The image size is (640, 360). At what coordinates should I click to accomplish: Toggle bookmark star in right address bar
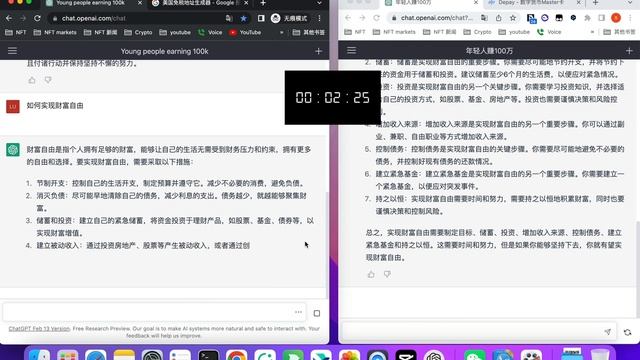tap(513, 18)
